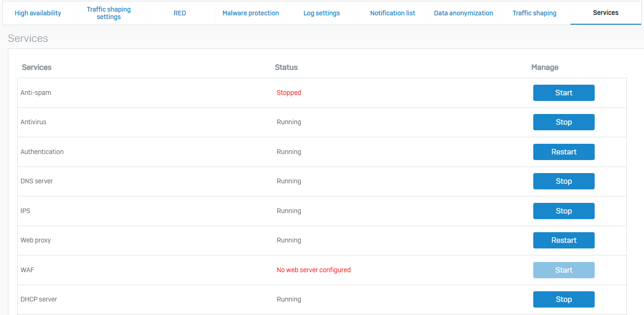Stop the Antivirus service
644x315 pixels.
click(563, 122)
